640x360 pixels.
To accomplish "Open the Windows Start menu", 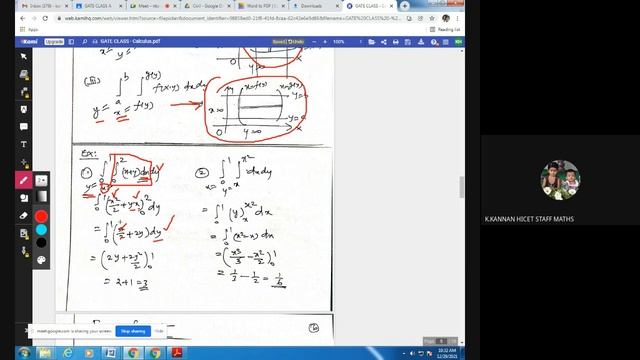I will (x=24, y=353).
